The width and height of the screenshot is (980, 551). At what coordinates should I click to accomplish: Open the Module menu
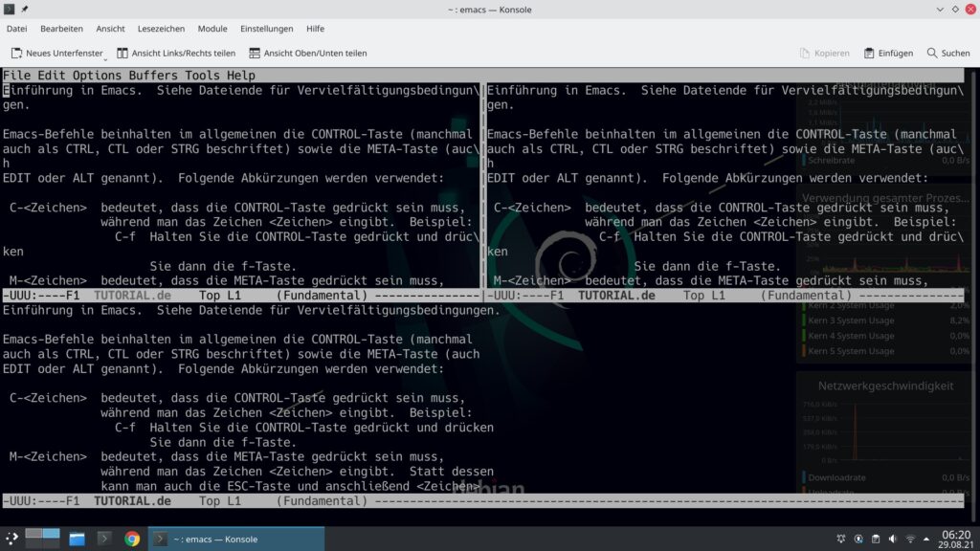click(212, 29)
